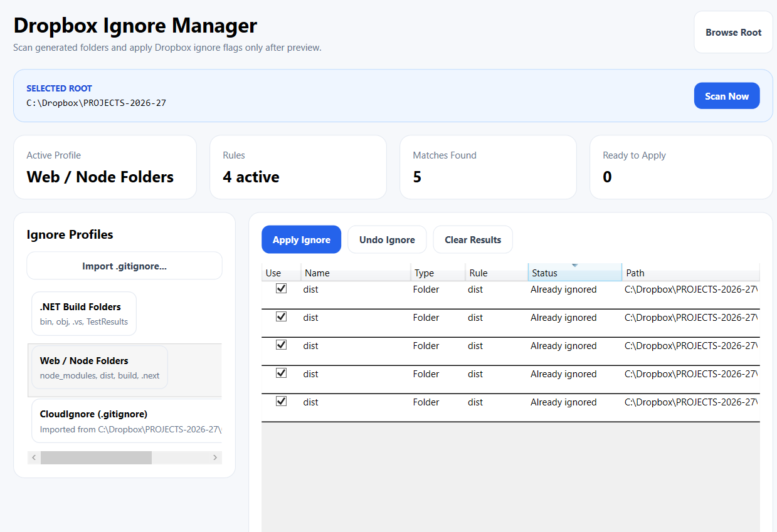This screenshot has height=532, width=777.
Task: Select the .NET Build Folders profile
Action: coord(84,313)
